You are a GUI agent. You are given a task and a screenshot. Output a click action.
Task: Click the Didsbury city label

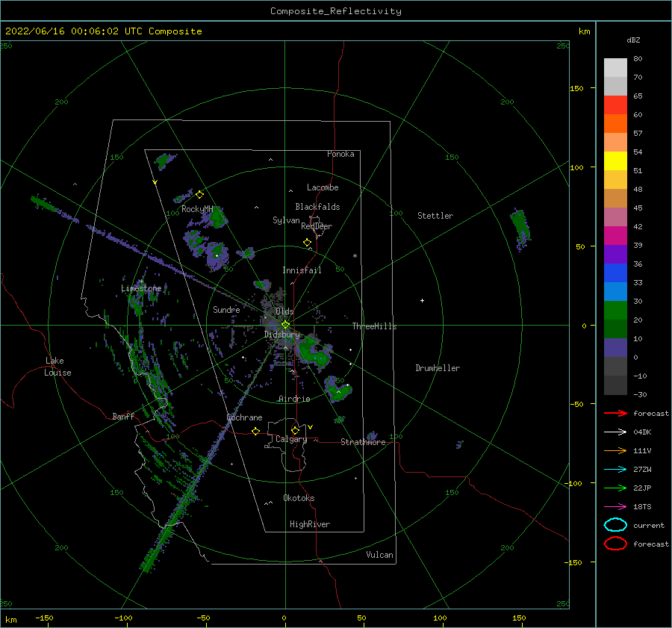point(282,335)
